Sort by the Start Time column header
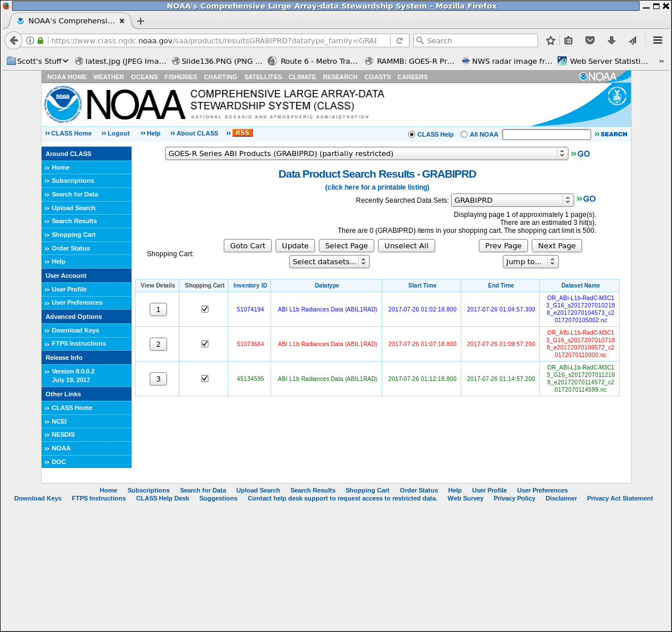This screenshot has width=672, height=632. 422,285
